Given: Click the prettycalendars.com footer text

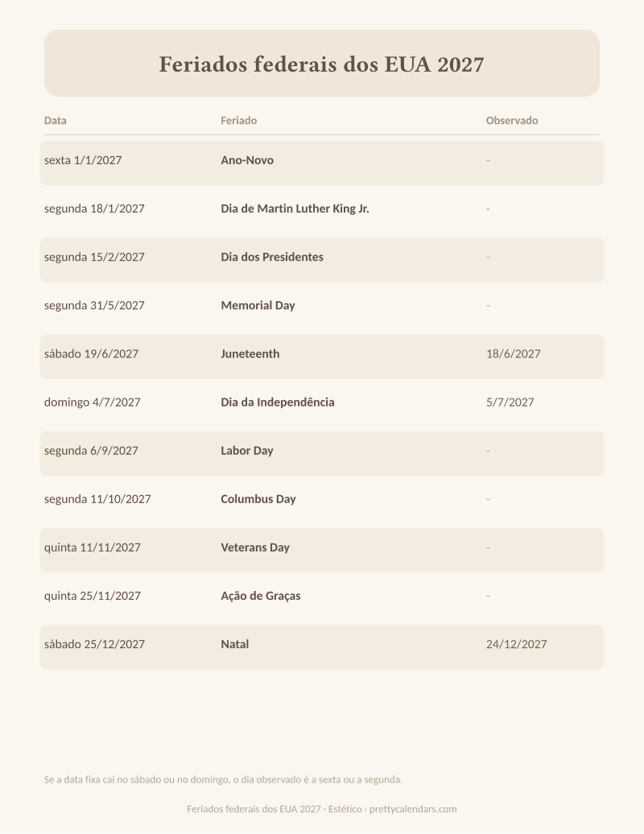Looking at the screenshot, I should [413, 809].
